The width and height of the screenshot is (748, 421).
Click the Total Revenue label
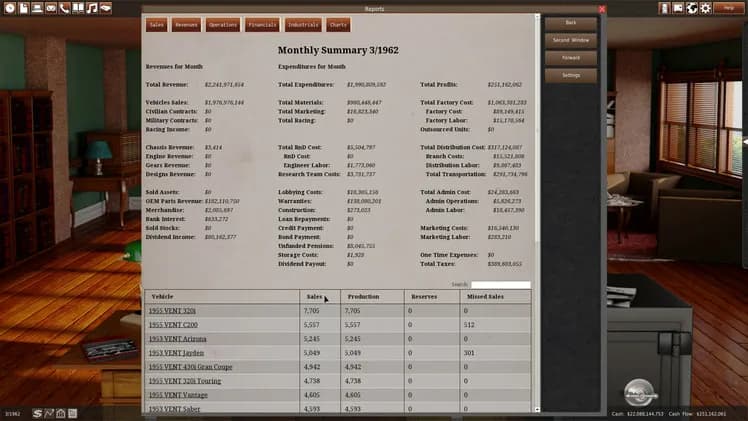(x=167, y=84)
